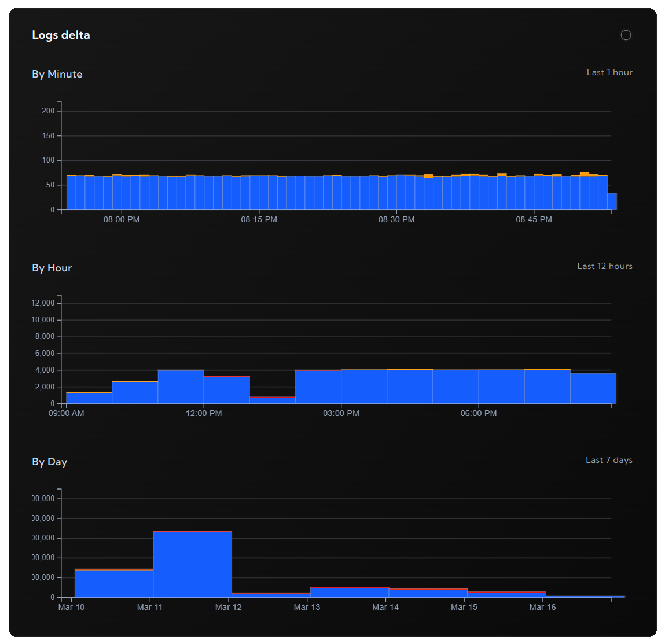
Task: Click the 'Last 1 hour' range label
Action: click(609, 72)
